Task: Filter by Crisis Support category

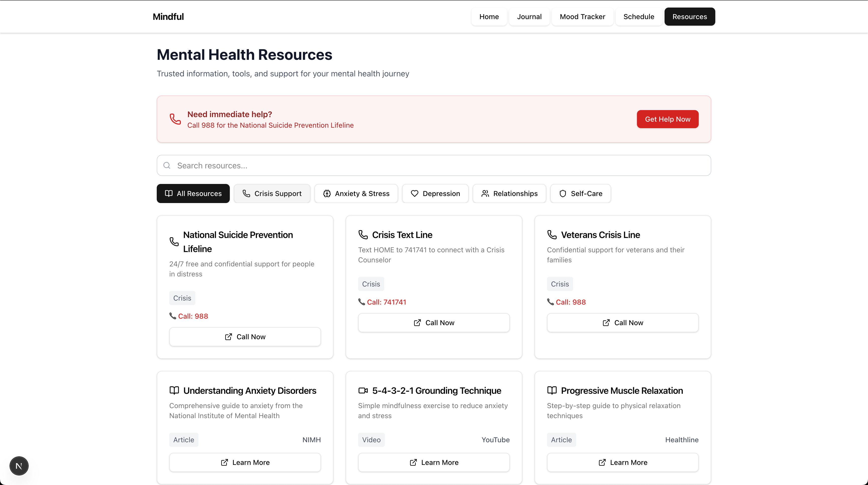Action: click(x=272, y=193)
